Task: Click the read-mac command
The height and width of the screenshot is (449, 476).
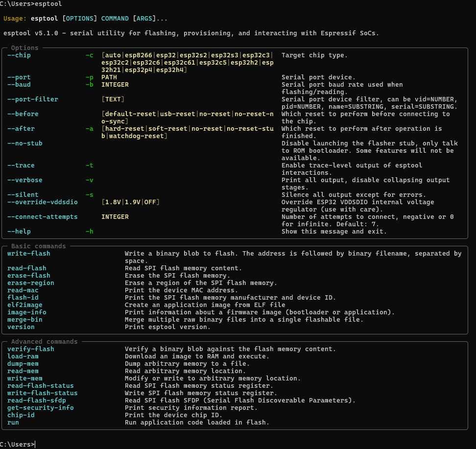Action: (23, 290)
